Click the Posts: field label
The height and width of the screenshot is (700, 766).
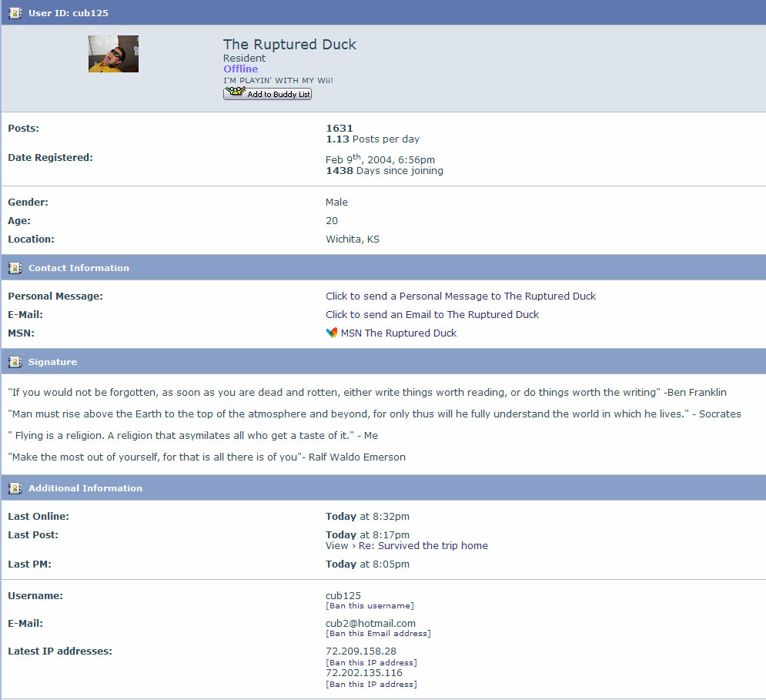point(23,128)
